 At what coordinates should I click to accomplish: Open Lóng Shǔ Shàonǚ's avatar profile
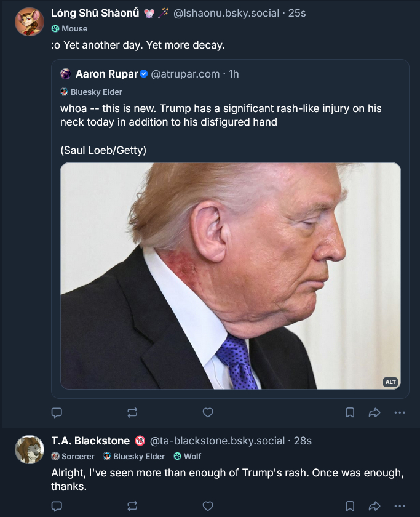(x=30, y=22)
